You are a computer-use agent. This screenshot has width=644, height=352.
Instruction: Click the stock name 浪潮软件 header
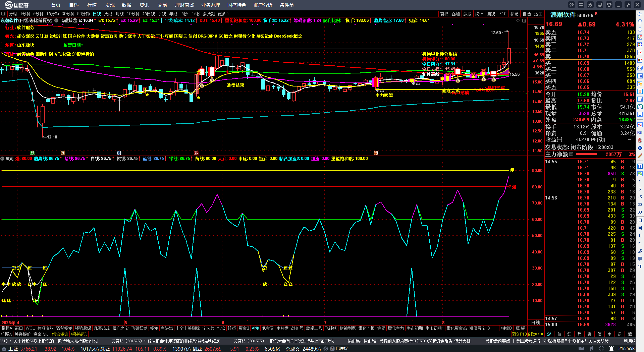[x=563, y=15]
